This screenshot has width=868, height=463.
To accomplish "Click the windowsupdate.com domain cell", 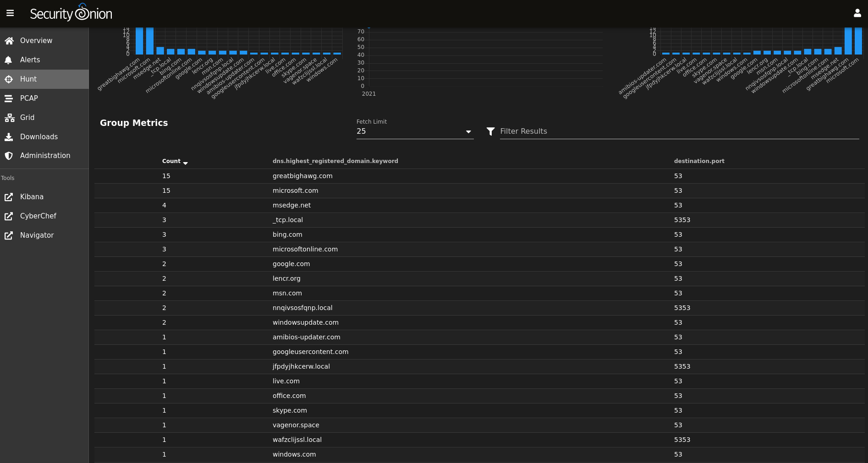I will [306, 322].
